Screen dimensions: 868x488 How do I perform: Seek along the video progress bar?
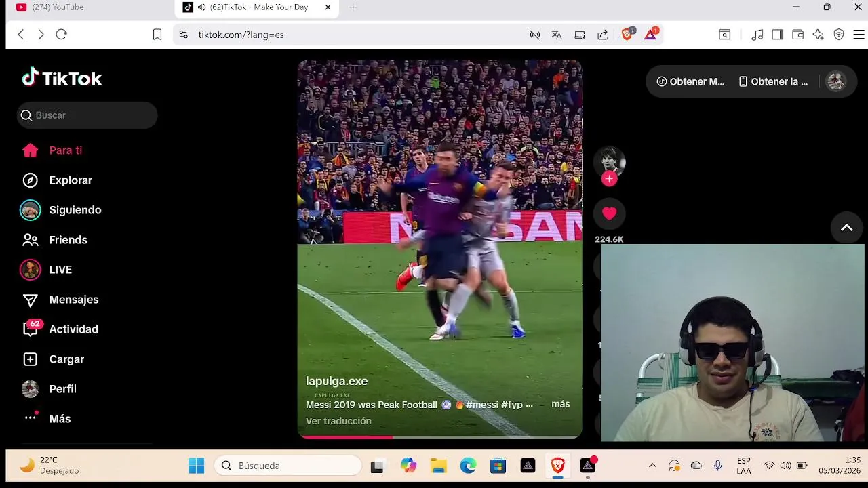coord(439,437)
